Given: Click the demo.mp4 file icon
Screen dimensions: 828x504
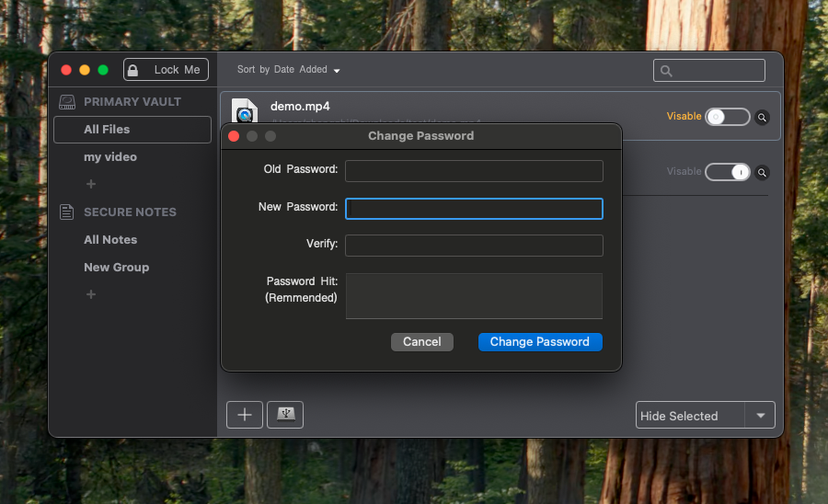Looking at the screenshot, I should coord(245,110).
